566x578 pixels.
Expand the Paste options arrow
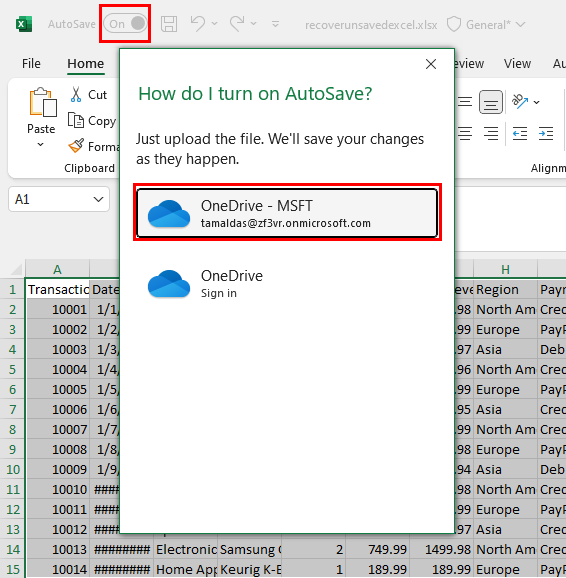[41, 144]
